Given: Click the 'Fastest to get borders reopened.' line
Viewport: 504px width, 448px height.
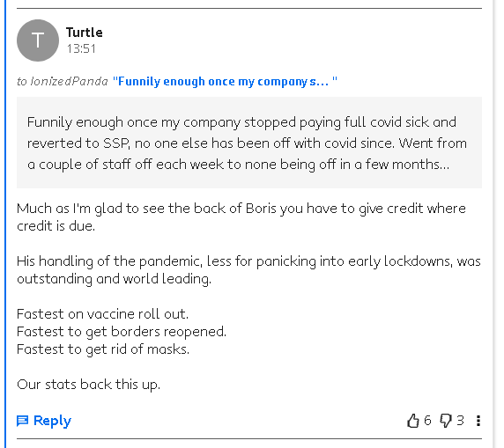Looking at the screenshot, I should tap(122, 332).
